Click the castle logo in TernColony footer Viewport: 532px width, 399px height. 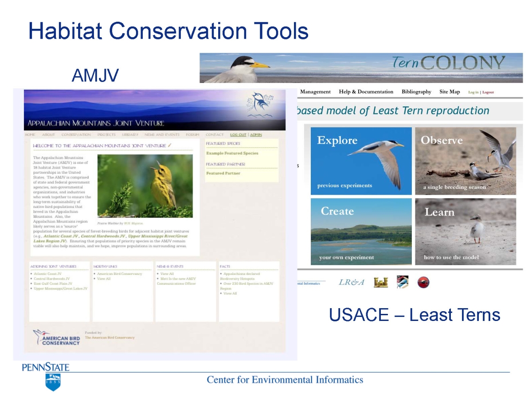[381, 282]
